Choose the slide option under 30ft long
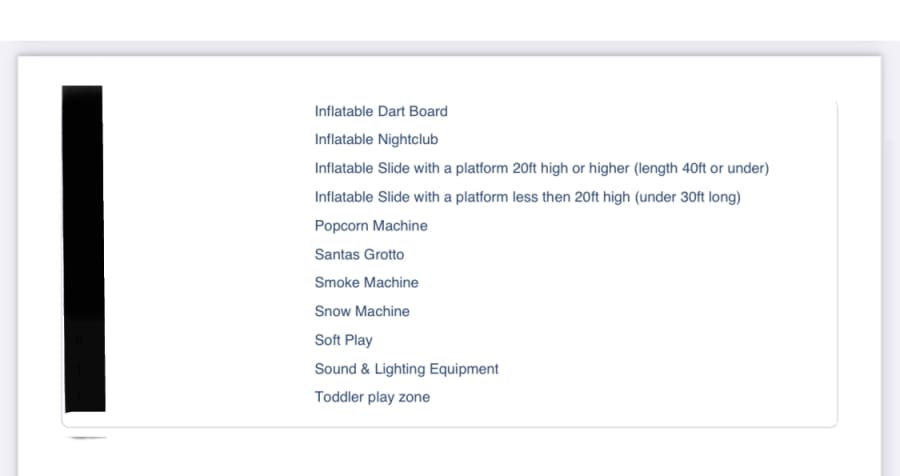900x476 pixels. tap(527, 197)
